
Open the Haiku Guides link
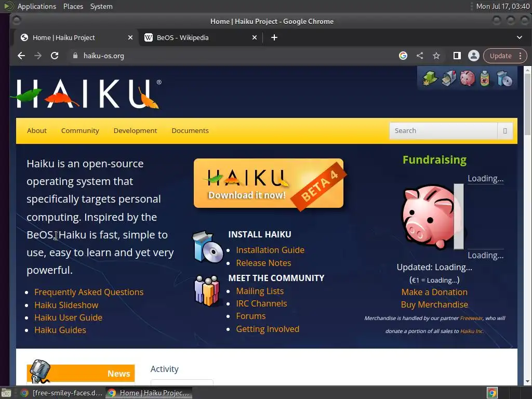click(x=60, y=330)
